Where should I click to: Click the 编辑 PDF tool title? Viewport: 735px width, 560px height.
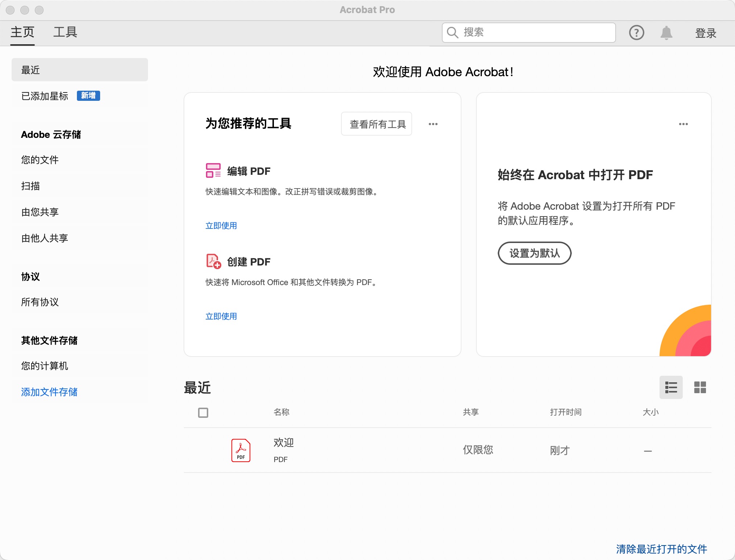(249, 171)
